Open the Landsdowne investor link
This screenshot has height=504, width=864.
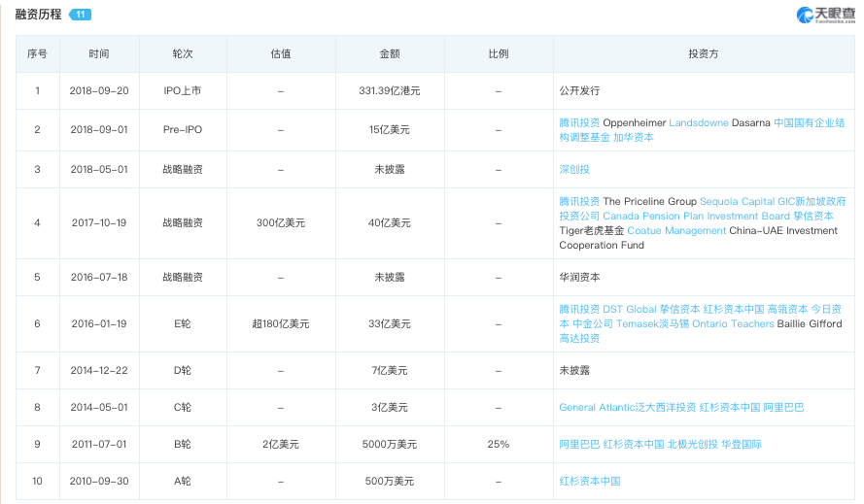click(x=698, y=122)
